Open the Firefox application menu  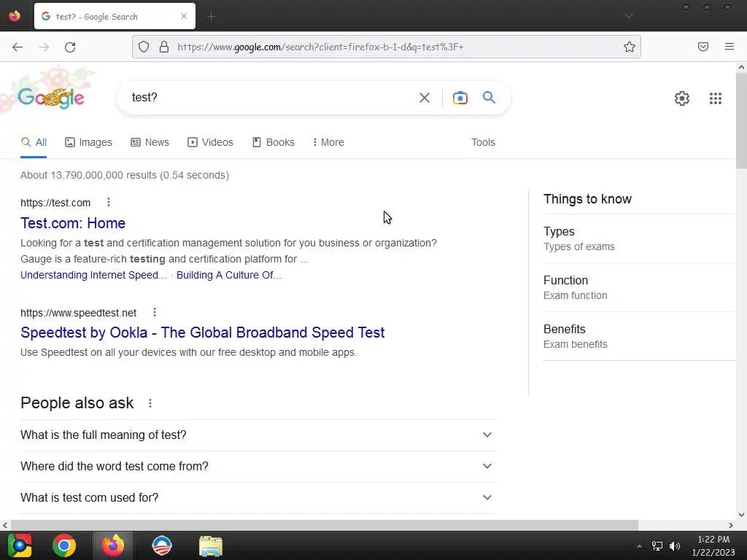pyautogui.click(x=729, y=47)
